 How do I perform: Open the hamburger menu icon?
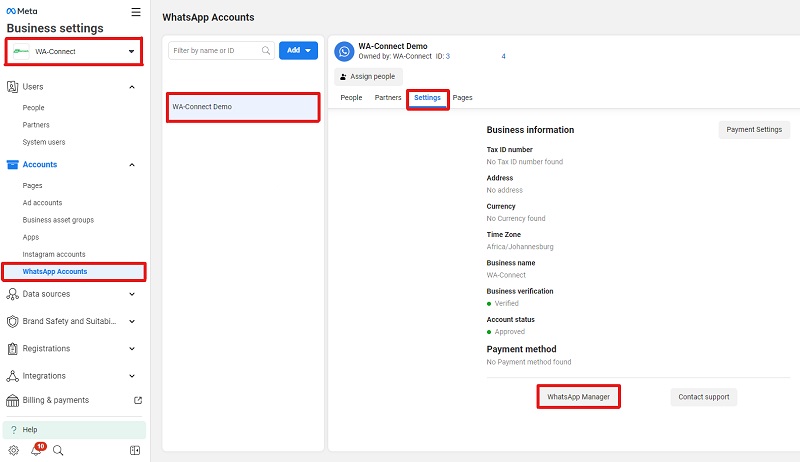(136, 12)
